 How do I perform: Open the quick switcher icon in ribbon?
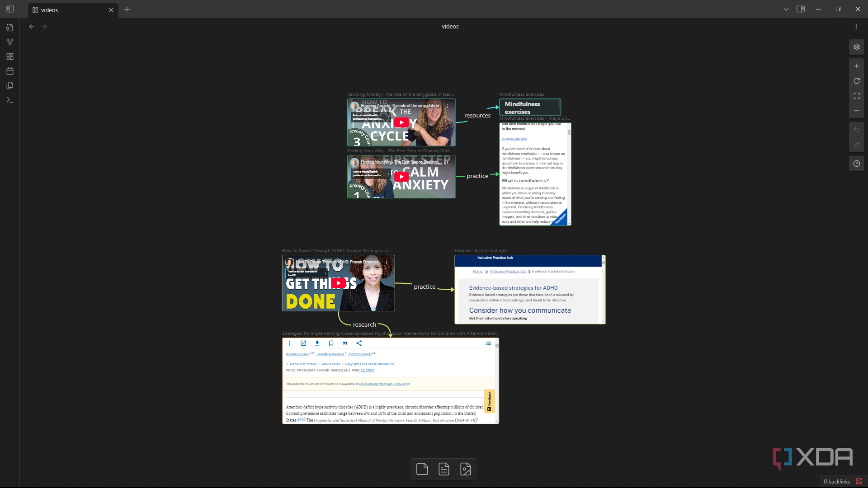pyautogui.click(x=10, y=28)
